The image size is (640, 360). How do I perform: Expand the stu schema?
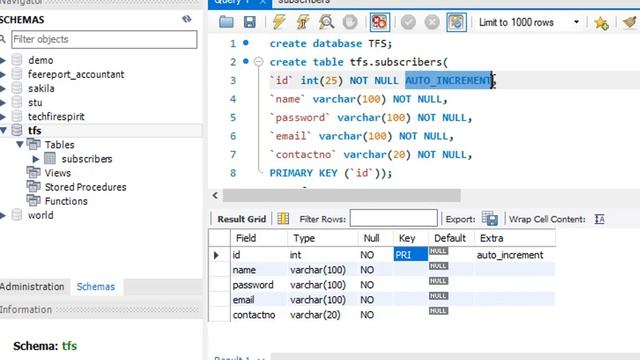click(3, 102)
